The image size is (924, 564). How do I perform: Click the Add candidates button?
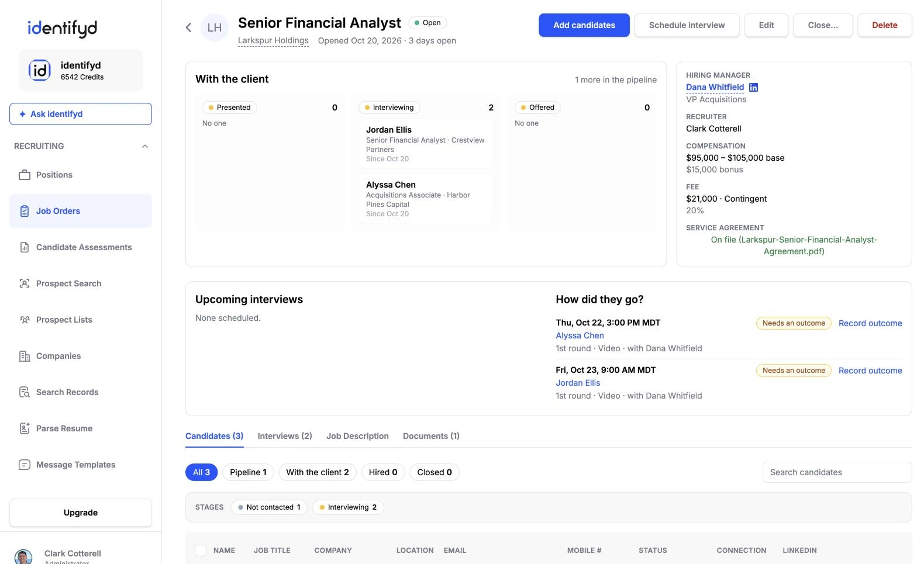[584, 25]
